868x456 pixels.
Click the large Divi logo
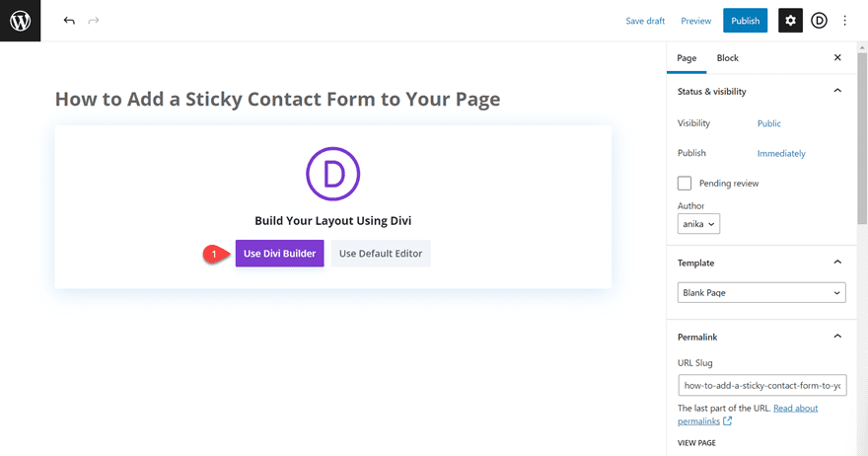[x=333, y=174]
